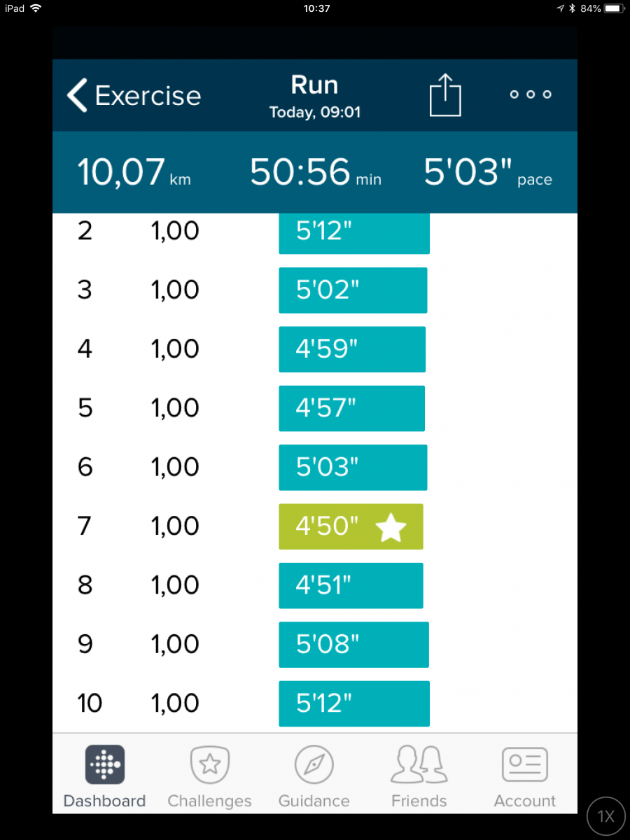
Task: Tap the back chevron beside Exercise
Action: pos(77,95)
